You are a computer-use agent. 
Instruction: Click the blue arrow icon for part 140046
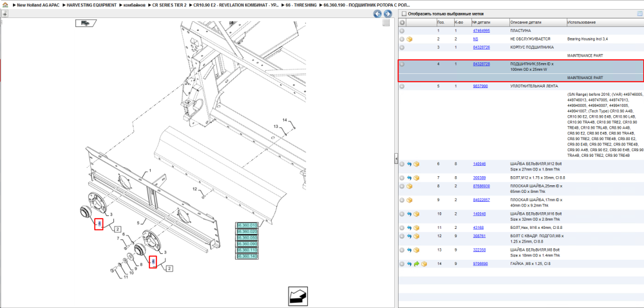pyautogui.click(x=409, y=164)
